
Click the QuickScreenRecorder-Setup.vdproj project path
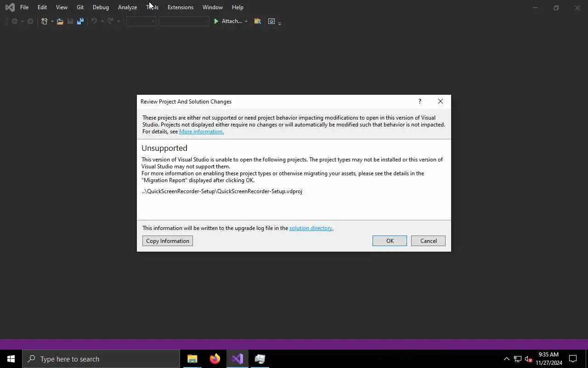pyautogui.click(x=222, y=191)
